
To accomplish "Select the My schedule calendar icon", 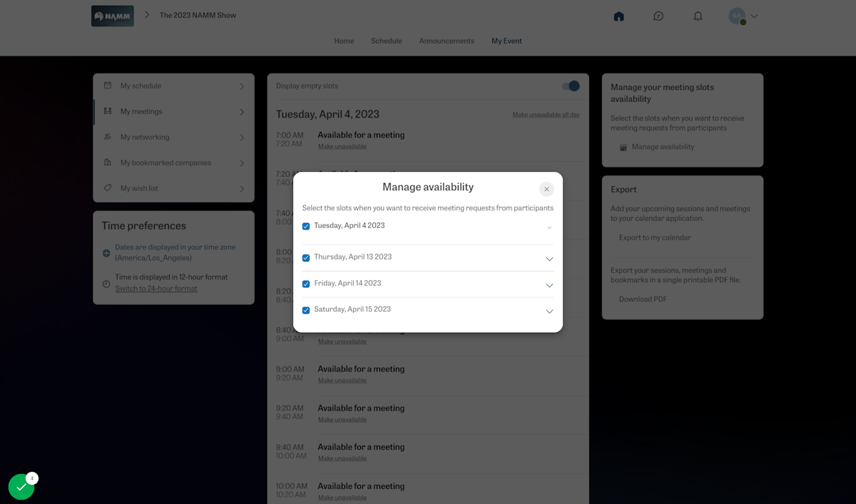I will point(107,86).
